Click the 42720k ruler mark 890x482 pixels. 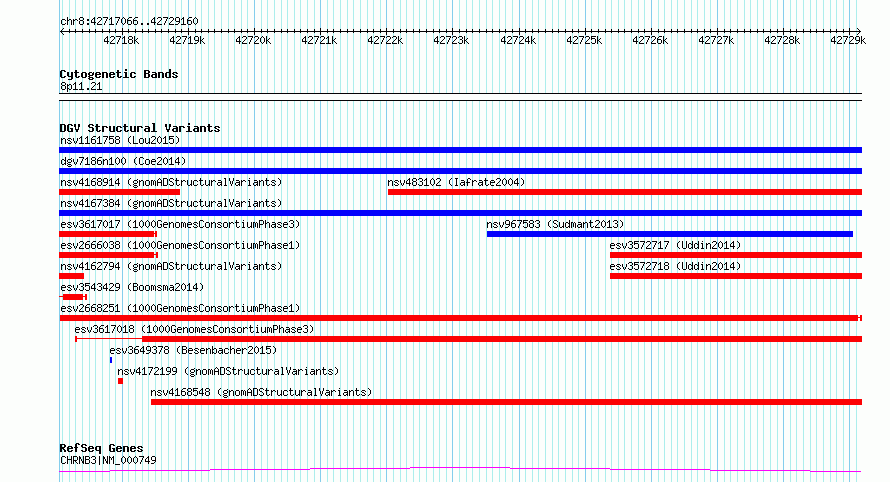coord(253,40)
